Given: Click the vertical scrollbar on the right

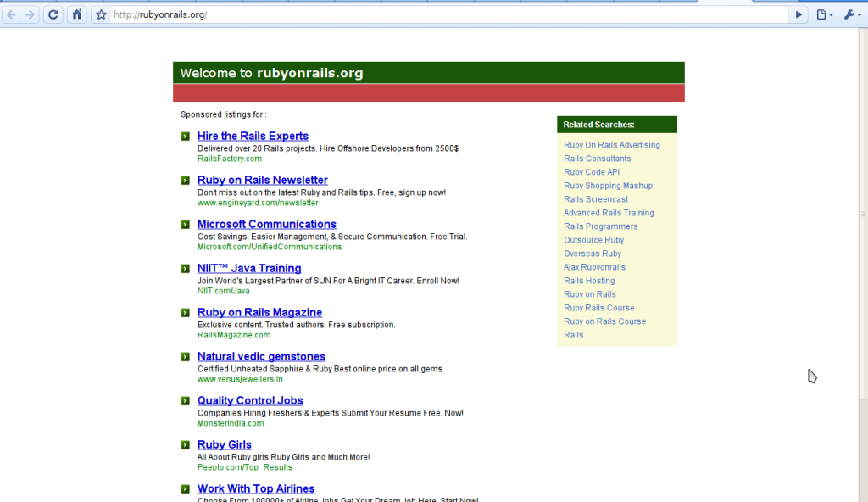Looking at the screenshot, I should tap(862, 214).
